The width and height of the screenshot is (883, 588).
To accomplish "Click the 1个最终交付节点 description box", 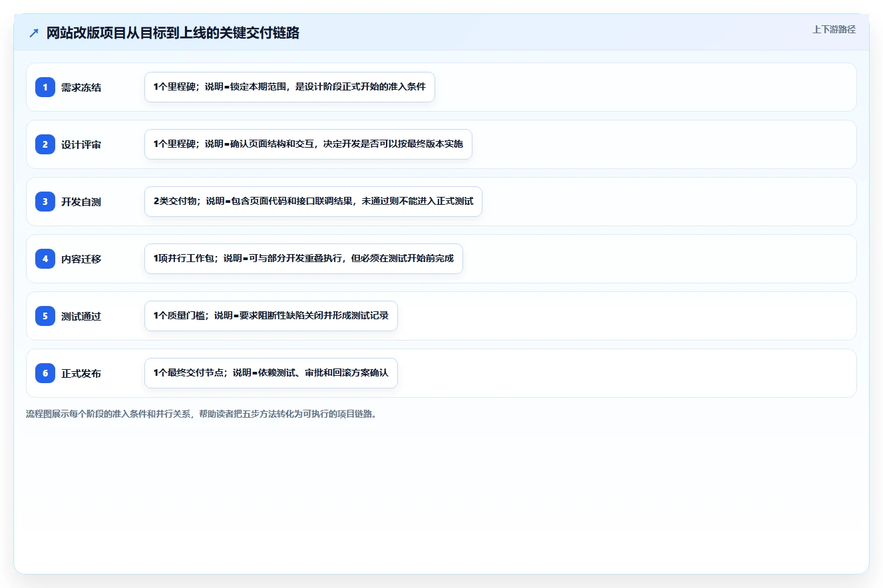I will (x=271, y=373).
